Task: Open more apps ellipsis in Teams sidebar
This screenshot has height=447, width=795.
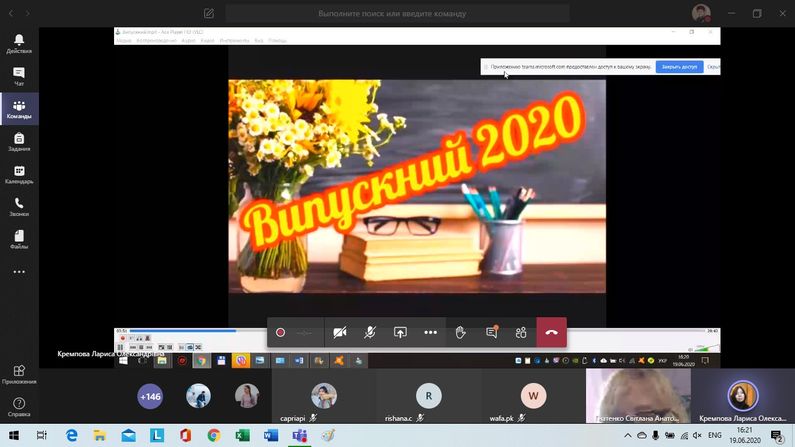Action: [x=19, y=272]
